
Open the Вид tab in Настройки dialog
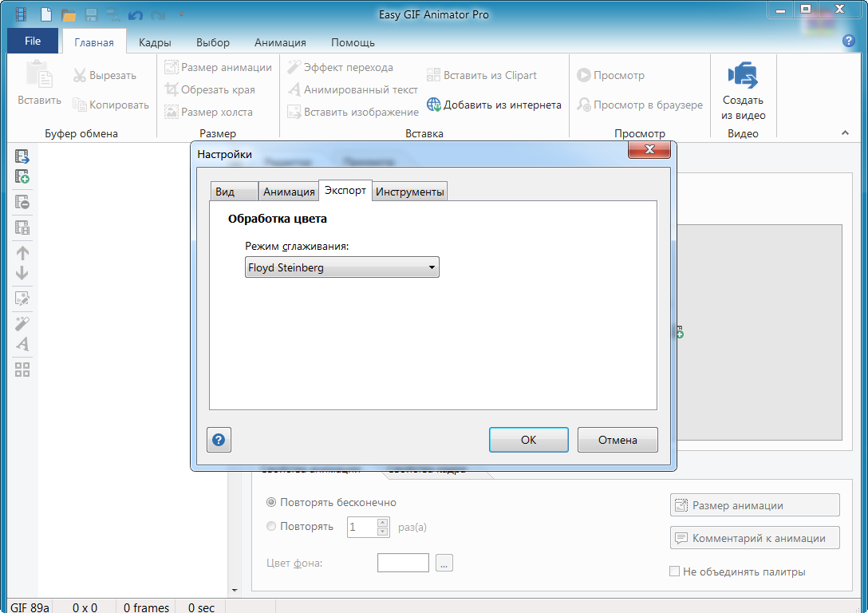click(233, 192)
